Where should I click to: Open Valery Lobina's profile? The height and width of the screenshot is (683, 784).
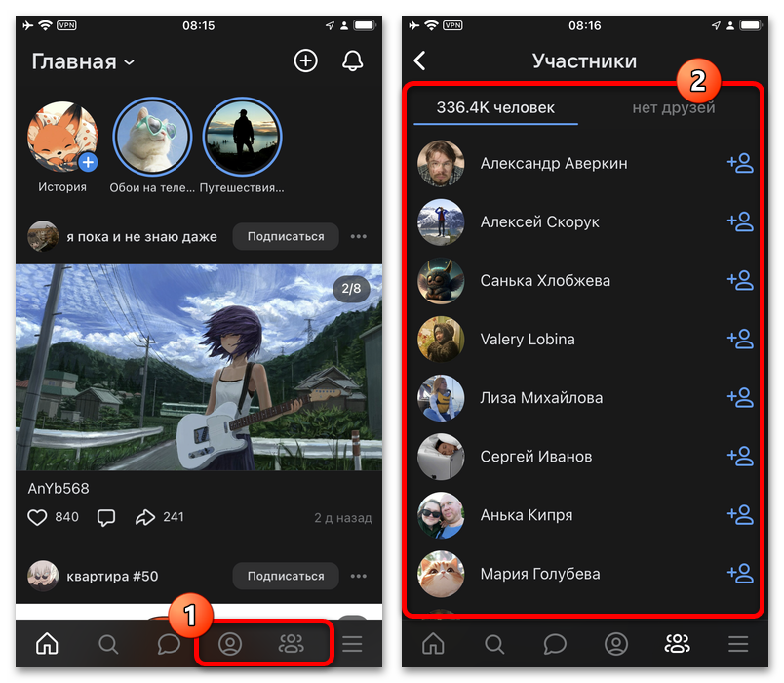[x=528, y=340]
